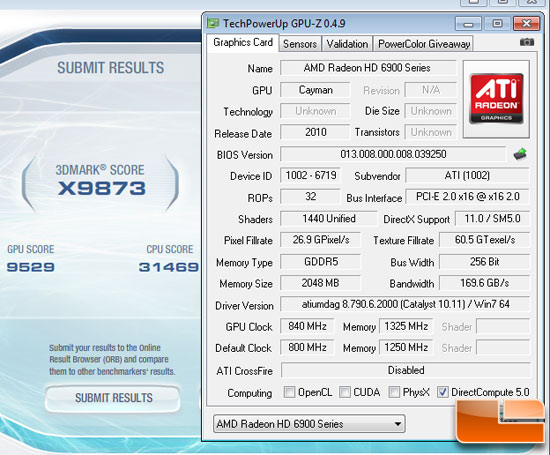The width and height of the screenshot is (550, 455).
Task: Click the Transistors field showing Unknown
Action: [431, 132]
